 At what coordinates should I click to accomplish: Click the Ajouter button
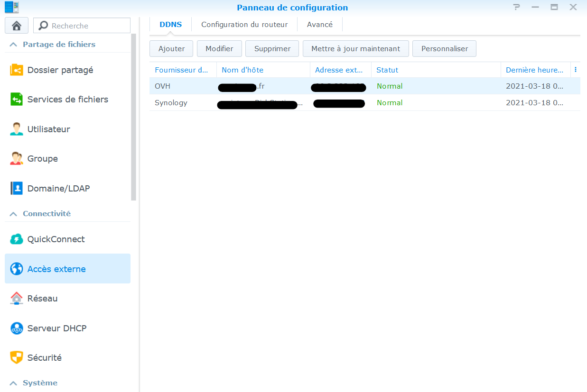171,49
